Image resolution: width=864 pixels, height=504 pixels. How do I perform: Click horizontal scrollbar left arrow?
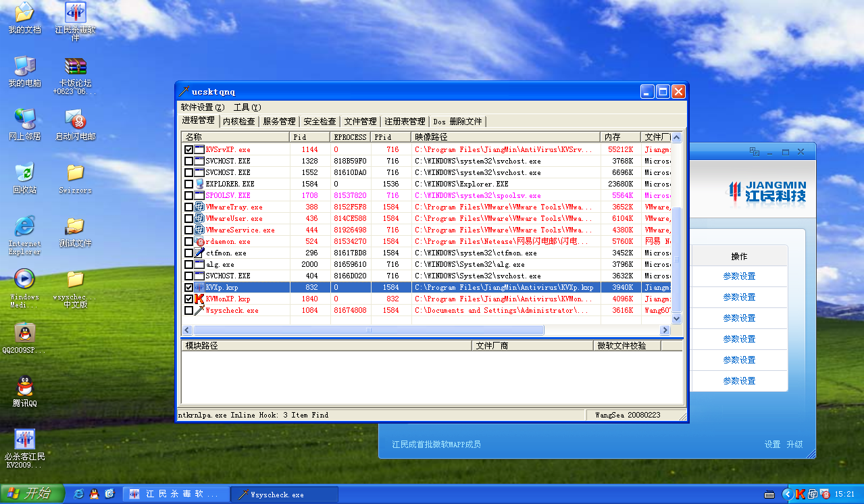[x=188, y=330]
